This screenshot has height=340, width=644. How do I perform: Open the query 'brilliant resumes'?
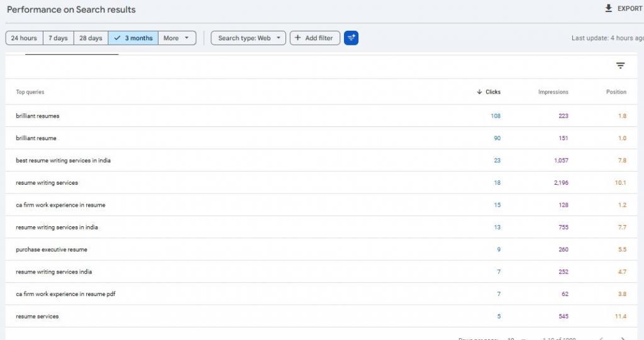point(37,116)
